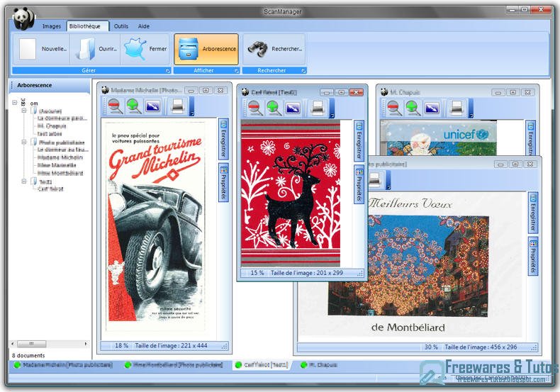Zoom in on the Madame Michelin image
The image size is (560, 392).
tap(133, 106)
